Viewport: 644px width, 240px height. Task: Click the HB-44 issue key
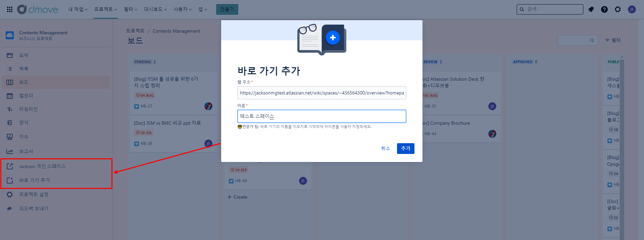(x=430, y=134)
